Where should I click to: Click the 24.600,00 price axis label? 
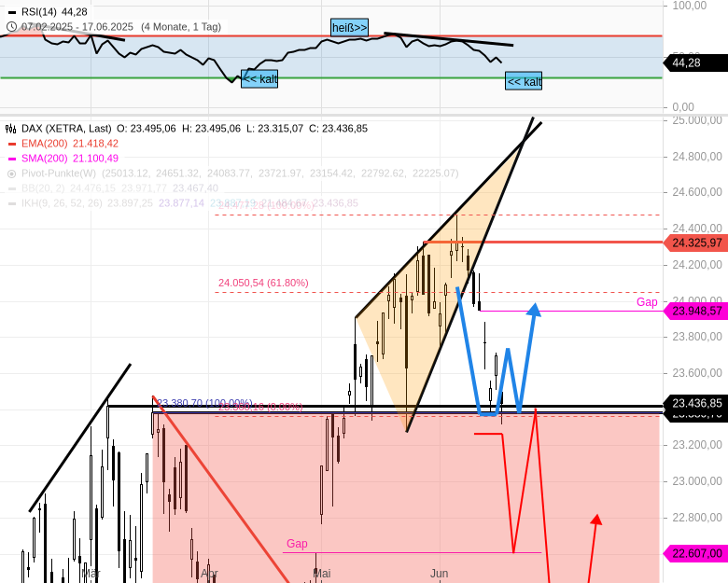(x=697, y=192)
